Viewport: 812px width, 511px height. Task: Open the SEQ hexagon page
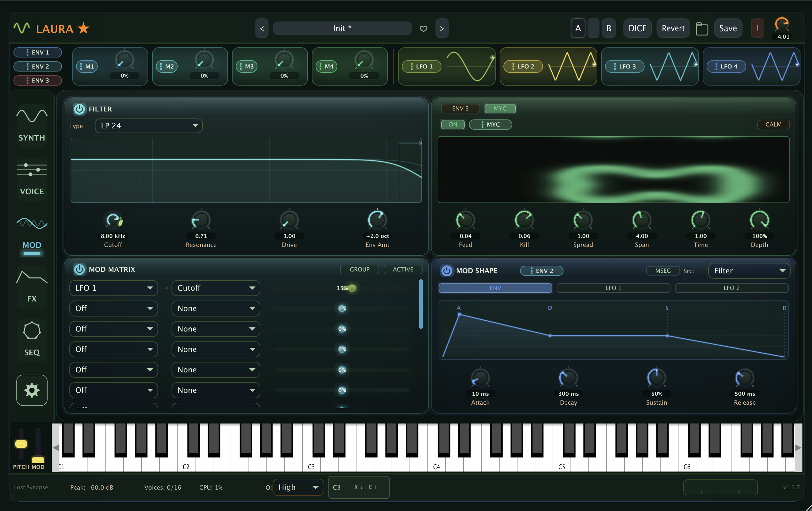tap(32, 340)
